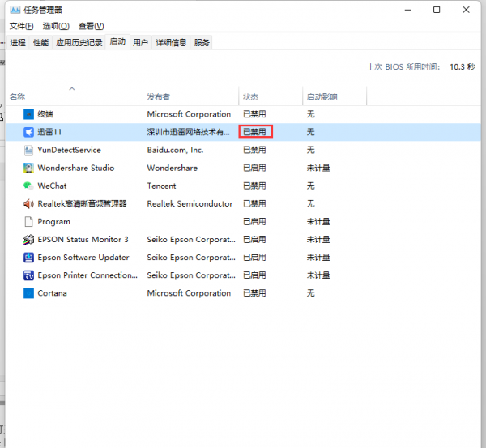Select the 终端 startup entry
Screen dimensions: 486x448
(x=45, y=114)
